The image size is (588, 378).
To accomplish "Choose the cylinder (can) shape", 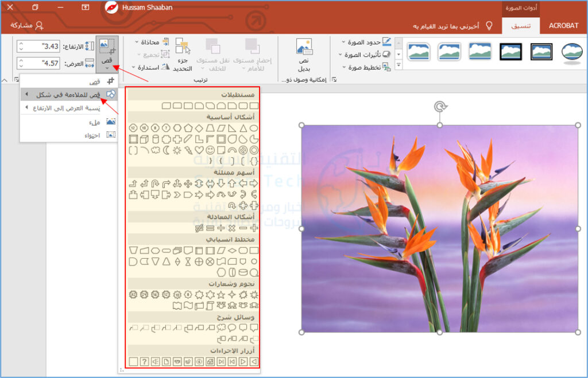I will [155, 139].
